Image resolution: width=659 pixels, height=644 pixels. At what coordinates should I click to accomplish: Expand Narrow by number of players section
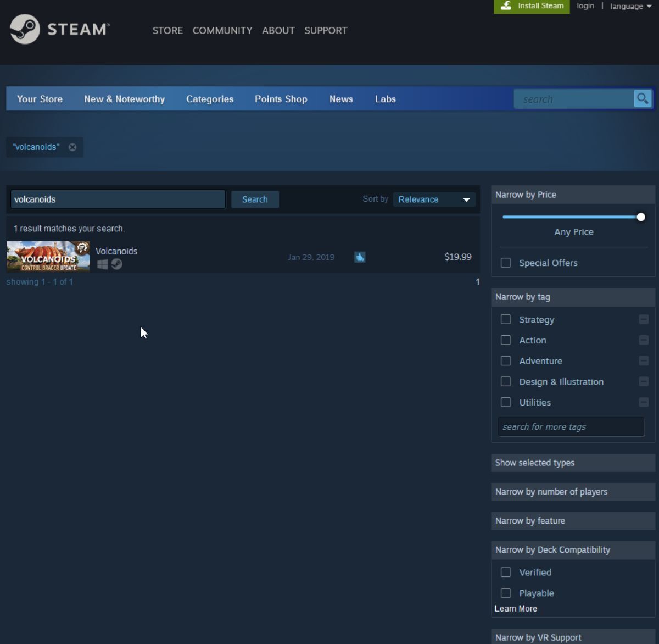pyautogui.click(x=573, y=492)
